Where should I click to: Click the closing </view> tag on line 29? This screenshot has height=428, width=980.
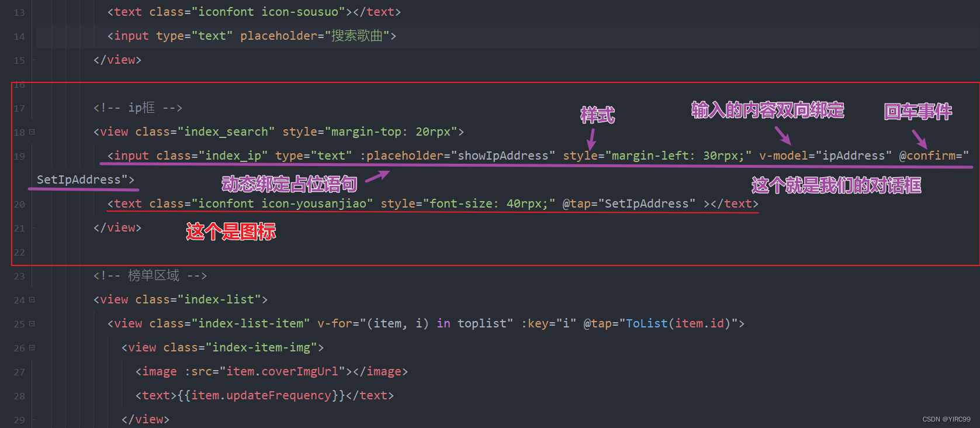[x=146, y=419]
